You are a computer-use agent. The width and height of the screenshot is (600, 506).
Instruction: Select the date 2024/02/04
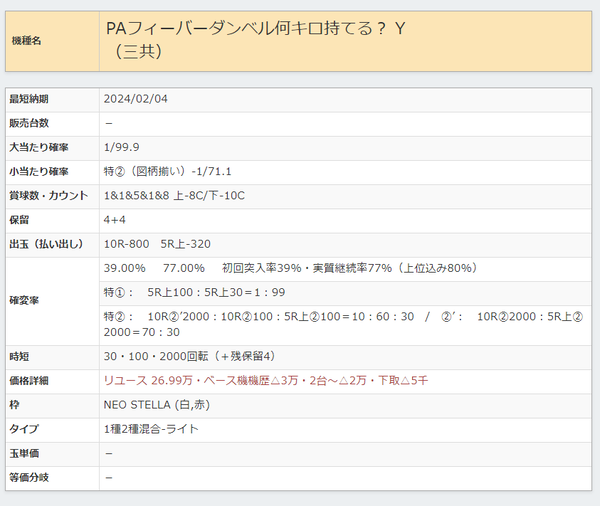(135, 99)
